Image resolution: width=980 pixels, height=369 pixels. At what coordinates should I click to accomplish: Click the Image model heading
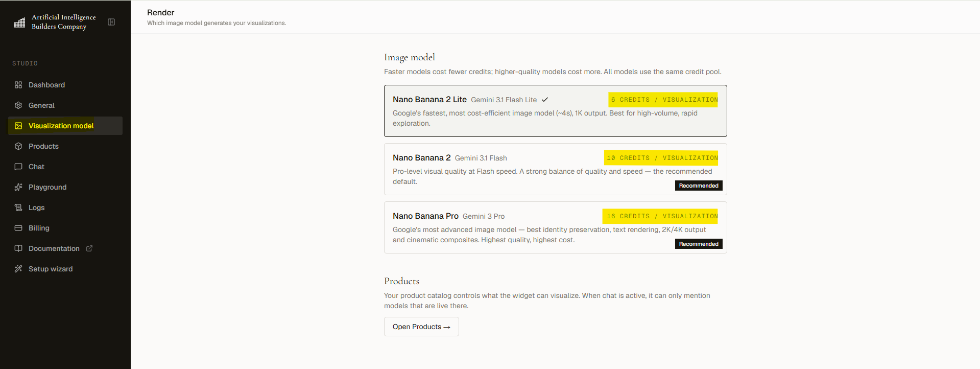(x=410, y=57)
